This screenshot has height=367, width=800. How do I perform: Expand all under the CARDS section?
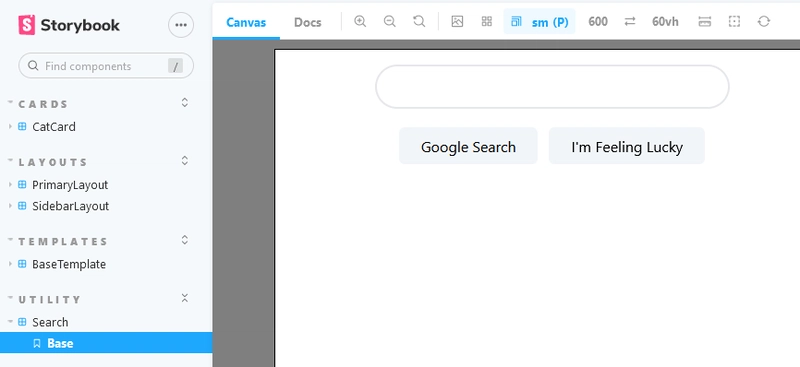(185, 103)
